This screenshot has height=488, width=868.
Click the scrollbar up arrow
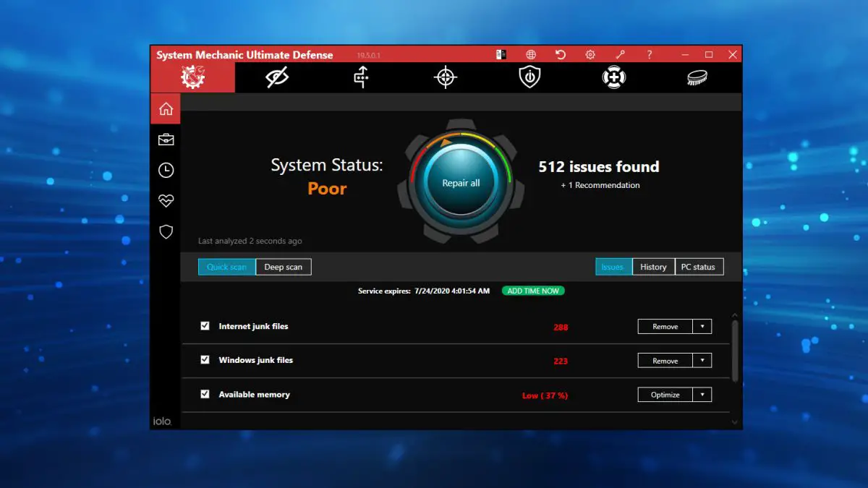click(x=736, y=316)
